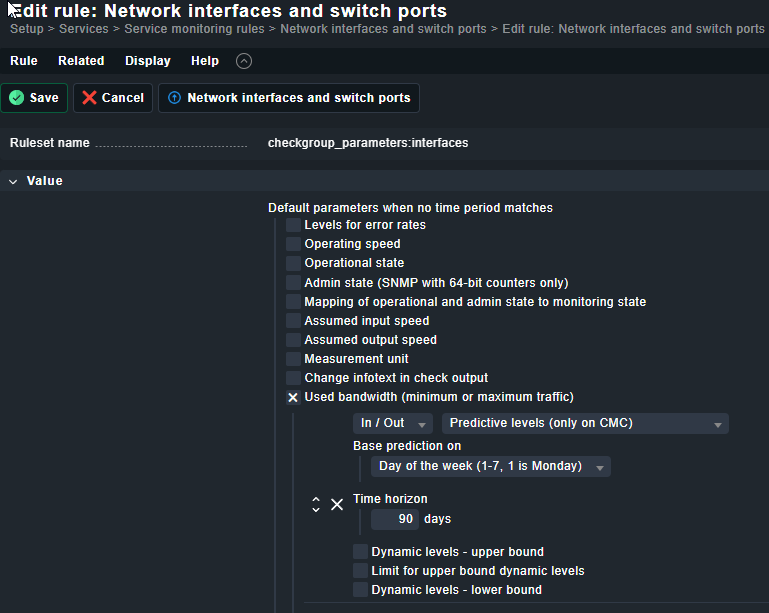This screenshot has height=613, width=769.
Task: Uncheck Used bandwidth option
Action: tap(293, 397)
